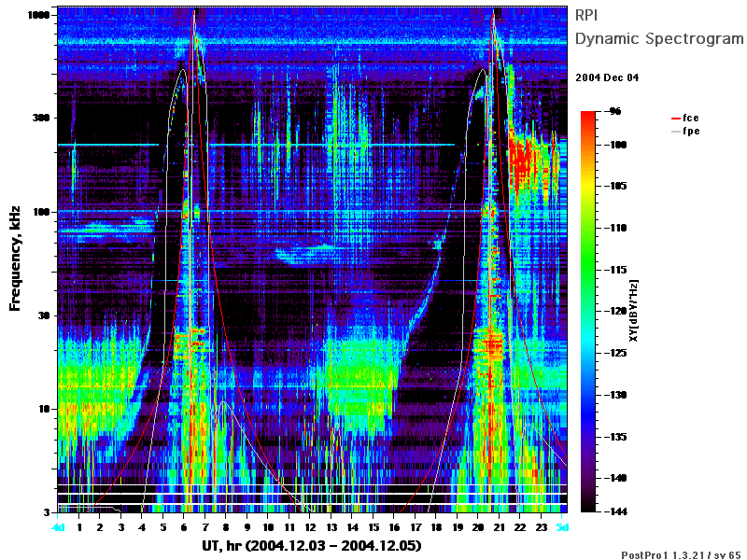The image size is (747, 560).
Task: Click the 5d end-day marker on time axis
Action: (x=563, y=527)
